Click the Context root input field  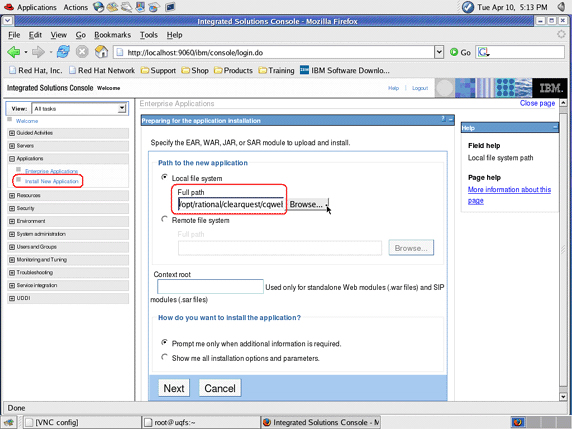(x=210, y=286)
